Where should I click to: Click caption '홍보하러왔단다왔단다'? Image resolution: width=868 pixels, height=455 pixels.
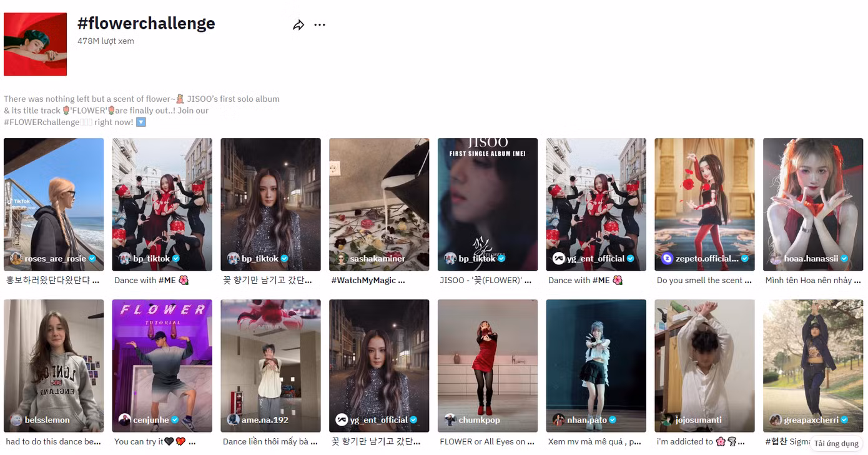coord(52,281)
